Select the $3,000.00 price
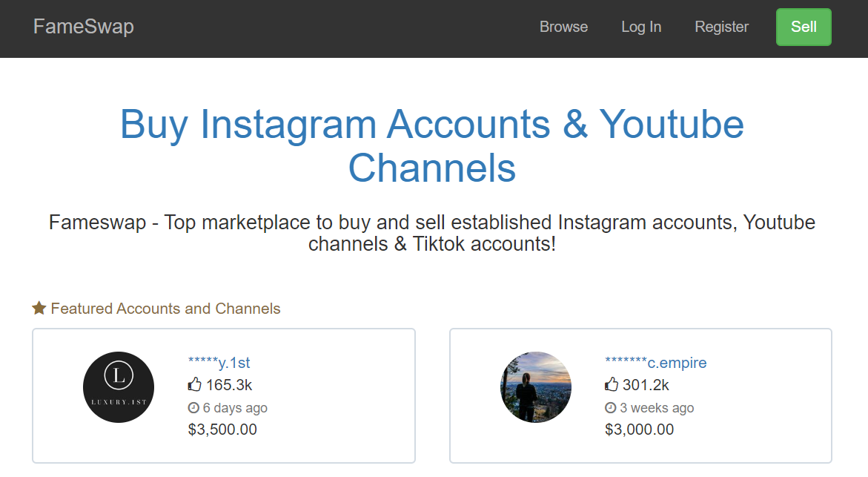 [x=640, y=430]
